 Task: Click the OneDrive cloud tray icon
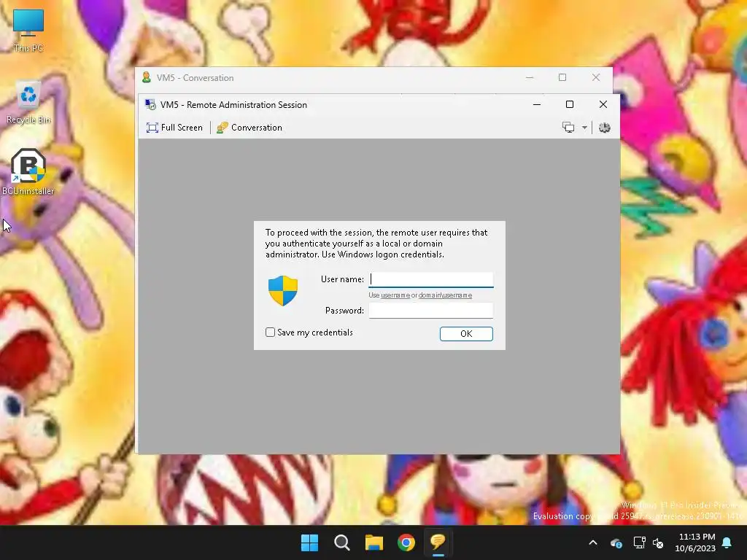(x=616, y=542)
